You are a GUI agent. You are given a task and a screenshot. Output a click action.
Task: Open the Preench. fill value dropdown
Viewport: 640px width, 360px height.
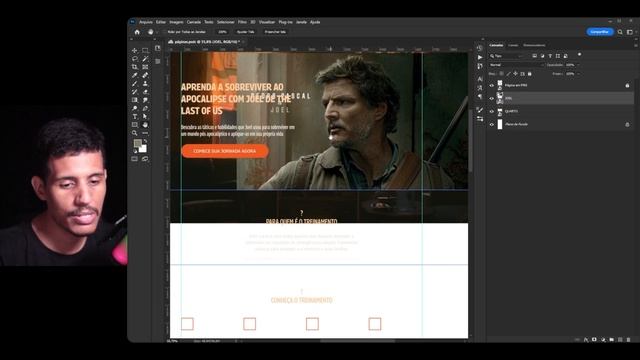578,74
